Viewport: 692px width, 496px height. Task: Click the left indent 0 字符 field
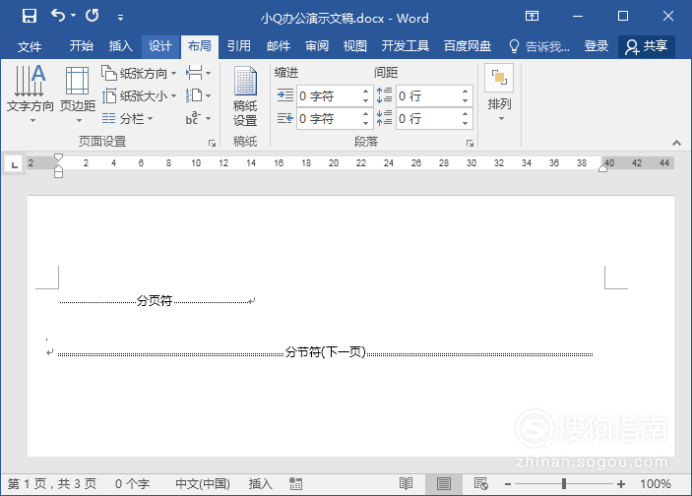coord(328,96)
